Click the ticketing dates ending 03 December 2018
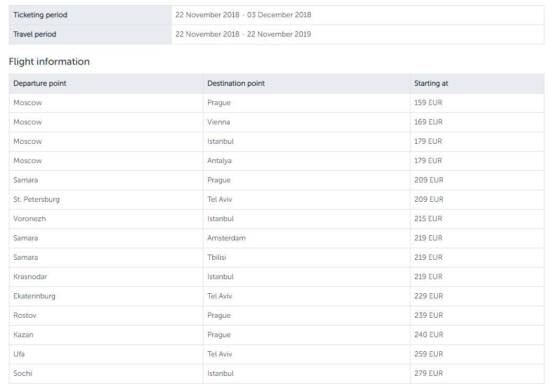 (243, 15)
